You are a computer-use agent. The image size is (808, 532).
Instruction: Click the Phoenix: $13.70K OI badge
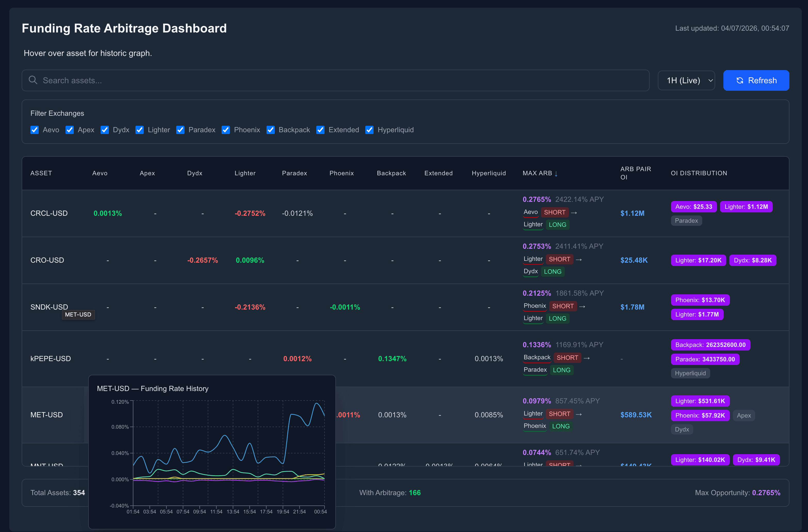(x=700, y=300)
